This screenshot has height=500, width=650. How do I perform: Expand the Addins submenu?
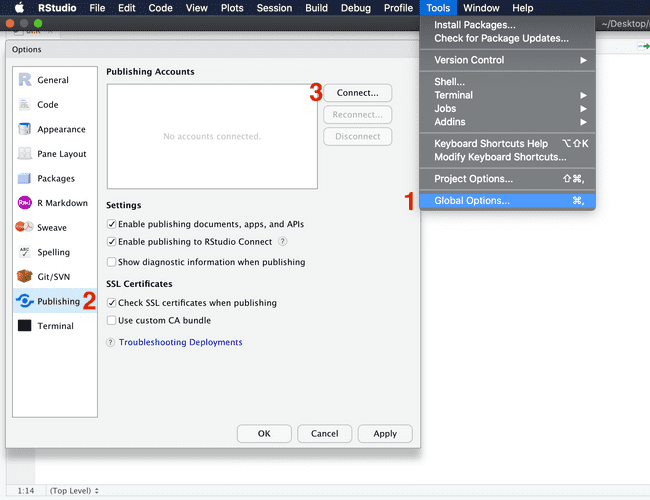tap(507, 122)
